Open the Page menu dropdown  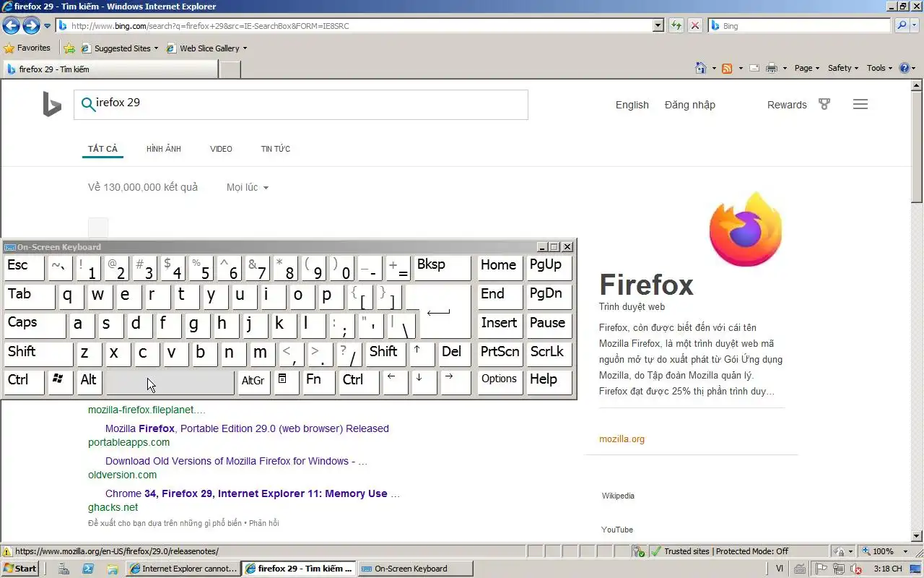[807, 68]
